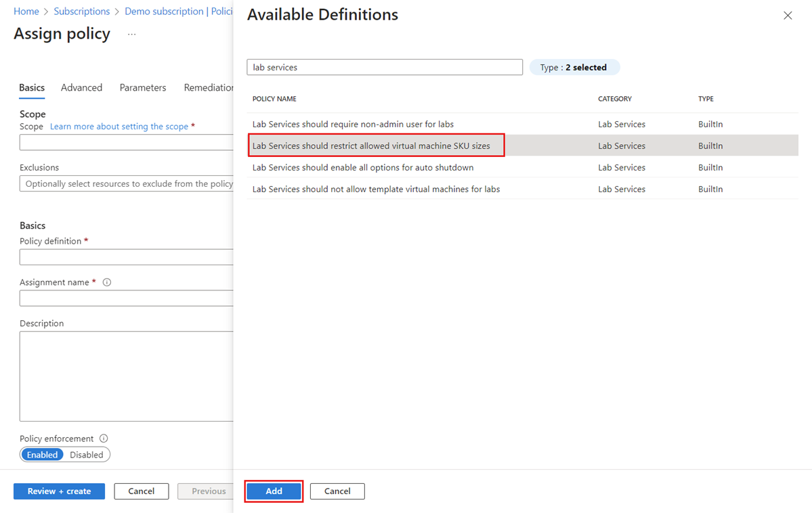Click the Add button
This screenshot has width=812, height=513.
point(274,491)
